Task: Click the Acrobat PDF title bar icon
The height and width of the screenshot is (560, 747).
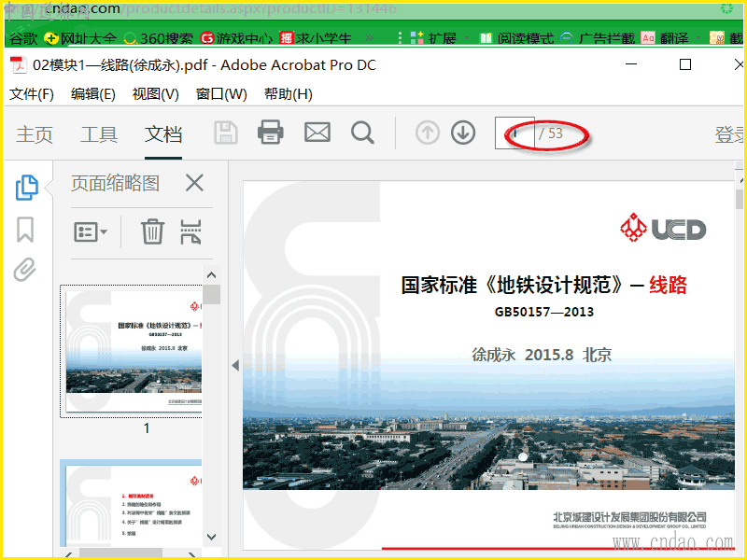Action: tap(19, 64)
